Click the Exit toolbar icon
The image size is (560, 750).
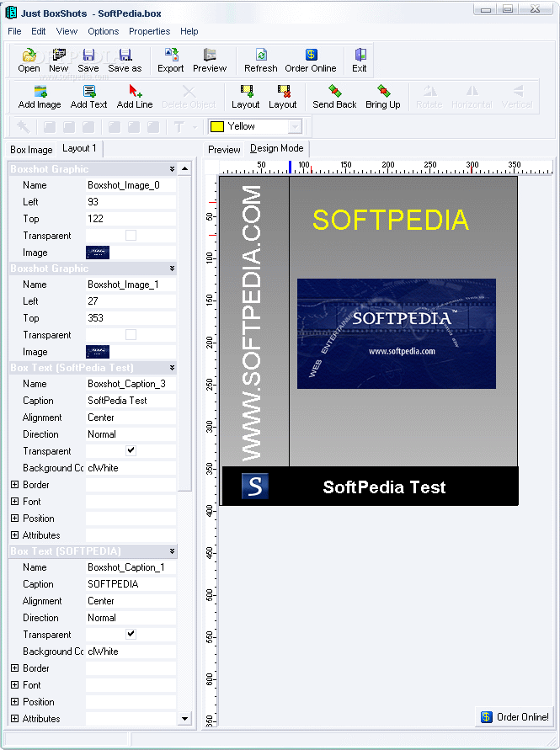(x=360, y=61)
